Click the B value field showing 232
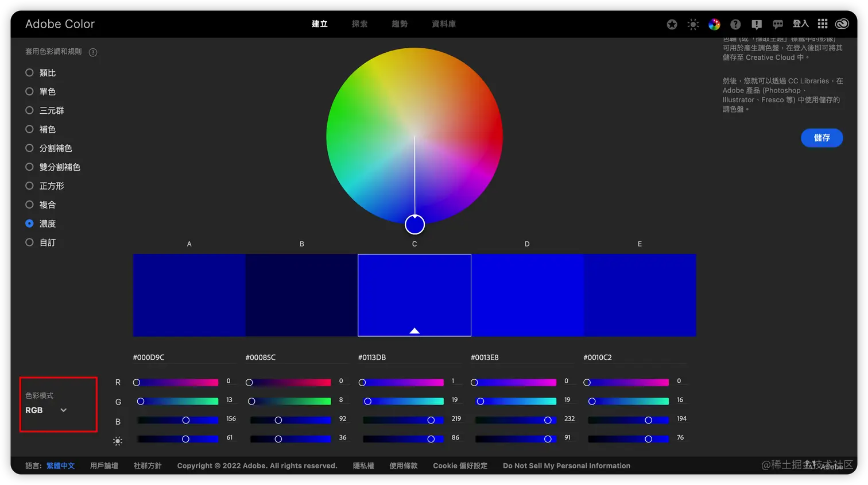Viewport: 868px width, 485px height. click(569, 419)
